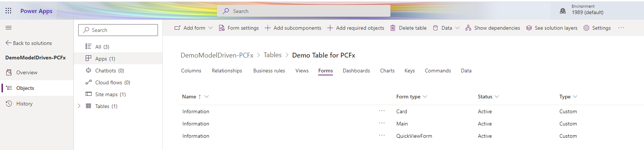This screenshot has width=644, height=150.
Task: Open the Main Information form
Action: tap(196, 124)
